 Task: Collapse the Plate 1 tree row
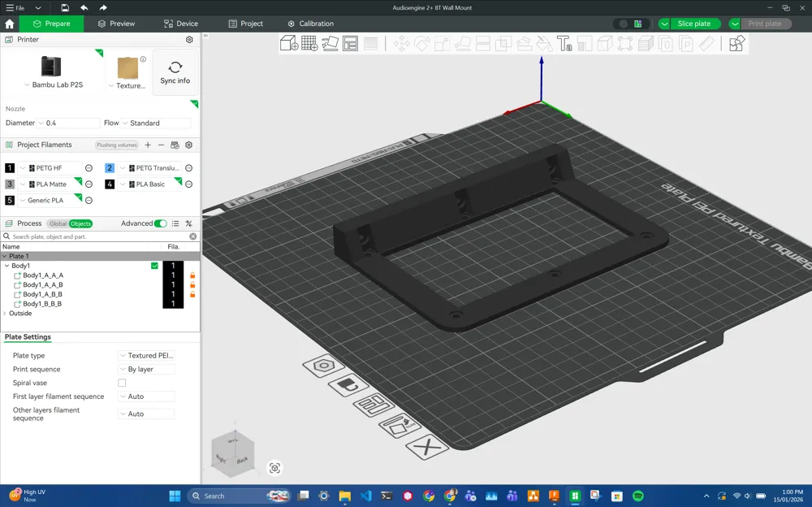5,256
